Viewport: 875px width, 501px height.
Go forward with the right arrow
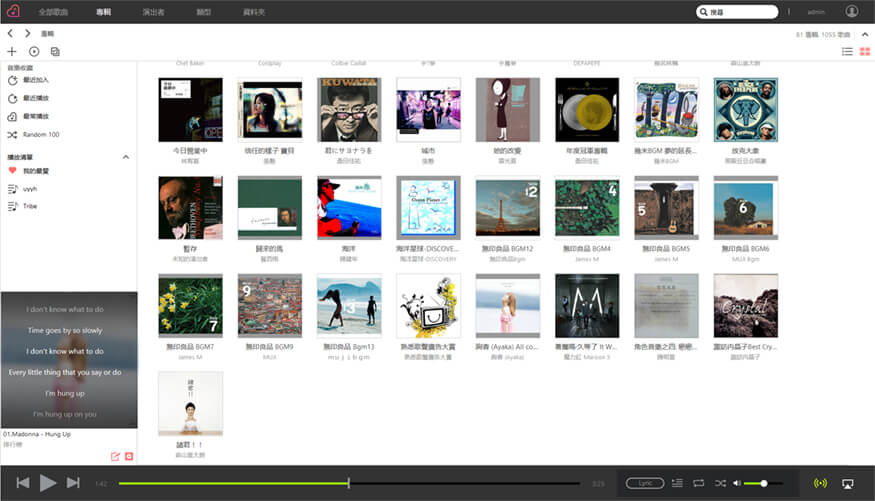pos(27,33)
